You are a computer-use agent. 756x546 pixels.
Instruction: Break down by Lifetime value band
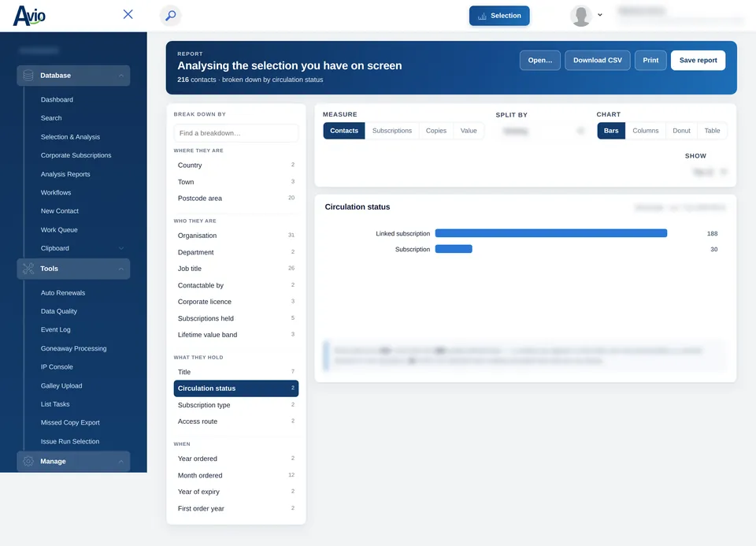[235, 335]
